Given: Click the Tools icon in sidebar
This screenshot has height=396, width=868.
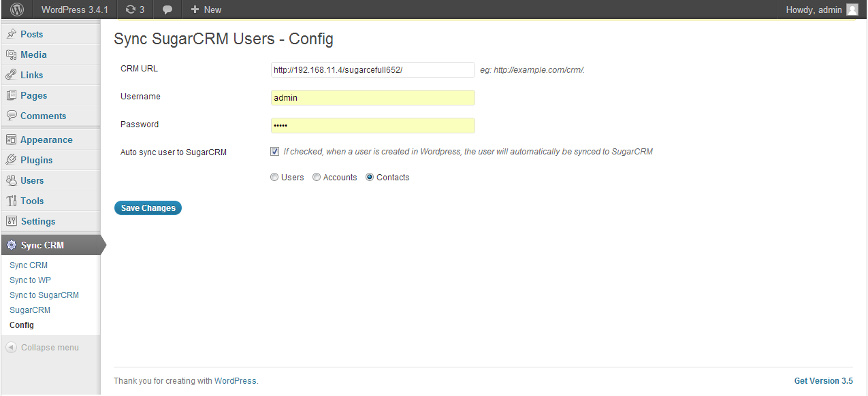Looking at the screenshot, I should (x=11, y=201).
